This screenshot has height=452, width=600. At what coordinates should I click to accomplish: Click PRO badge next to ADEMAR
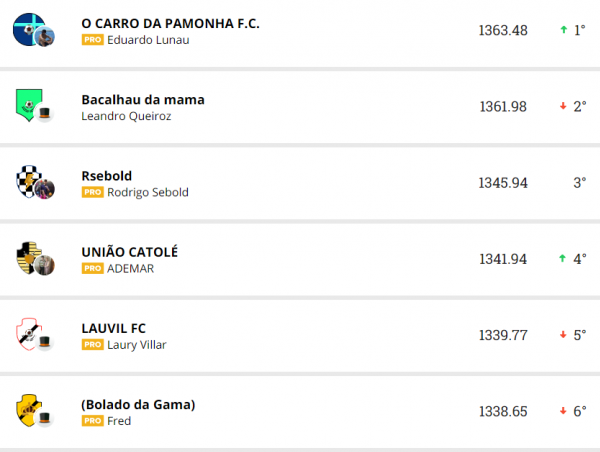(x=92, y=269)
